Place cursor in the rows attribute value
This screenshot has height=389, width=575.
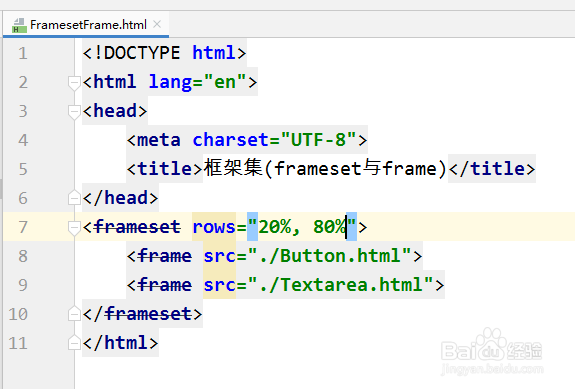click(x=302, y=227)
